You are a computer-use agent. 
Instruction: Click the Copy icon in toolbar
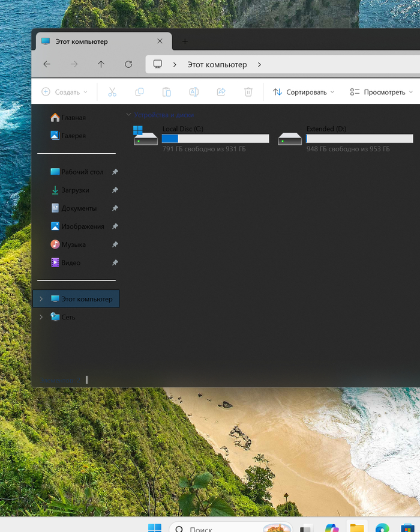click(x=139, y=92)
